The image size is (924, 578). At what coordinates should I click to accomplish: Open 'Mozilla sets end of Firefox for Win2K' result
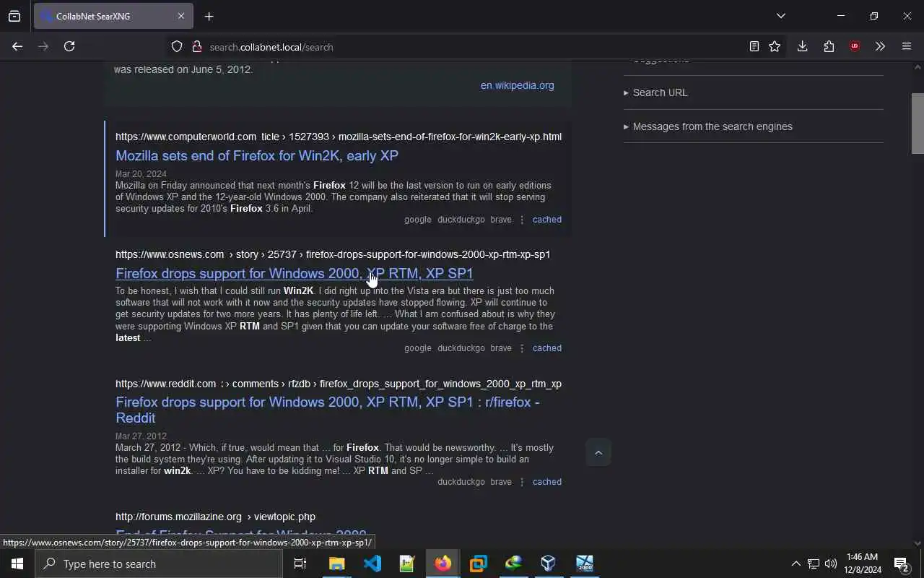coord(257,155)
